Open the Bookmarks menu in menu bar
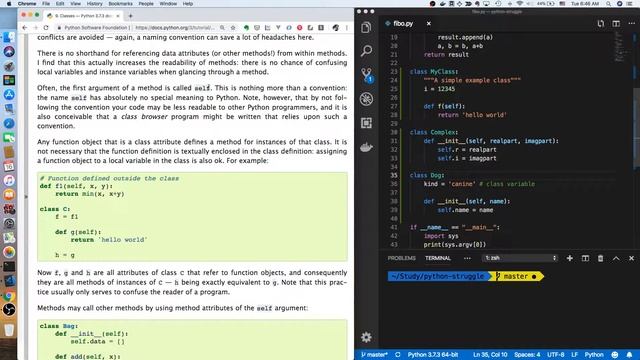Screen dimensions: 640x360 [x=120, y=4]
